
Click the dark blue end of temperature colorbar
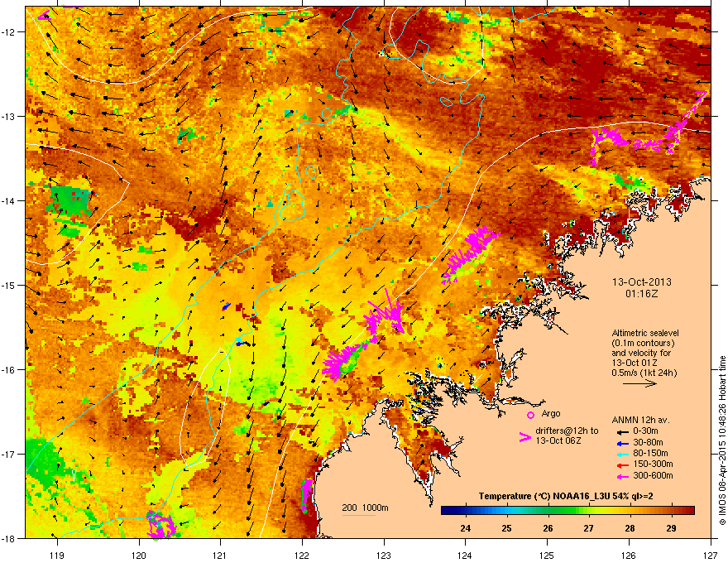click(x=447, y=511)
